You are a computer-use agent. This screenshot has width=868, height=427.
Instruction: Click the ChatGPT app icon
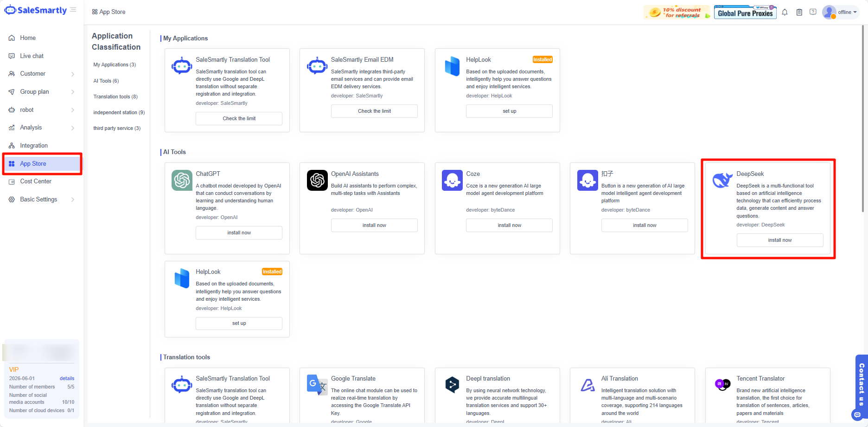(x=182, y=181)
